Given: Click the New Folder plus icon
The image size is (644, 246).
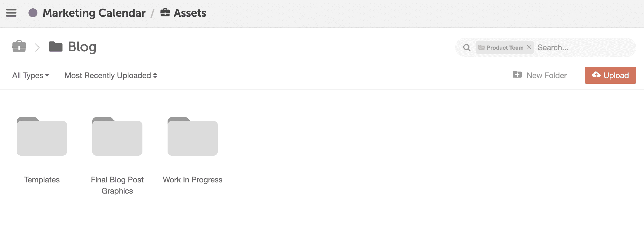Looking at the screenshot, I should 517,75.
